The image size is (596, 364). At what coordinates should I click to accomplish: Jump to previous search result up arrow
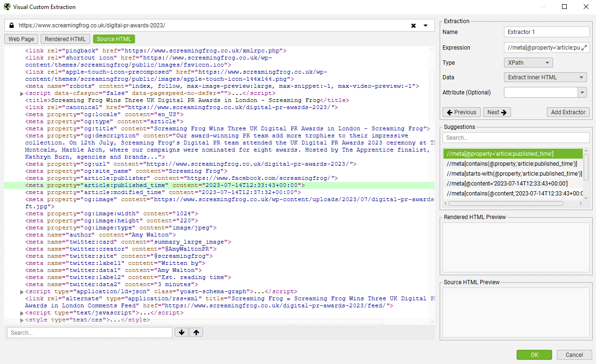point(196,332)
